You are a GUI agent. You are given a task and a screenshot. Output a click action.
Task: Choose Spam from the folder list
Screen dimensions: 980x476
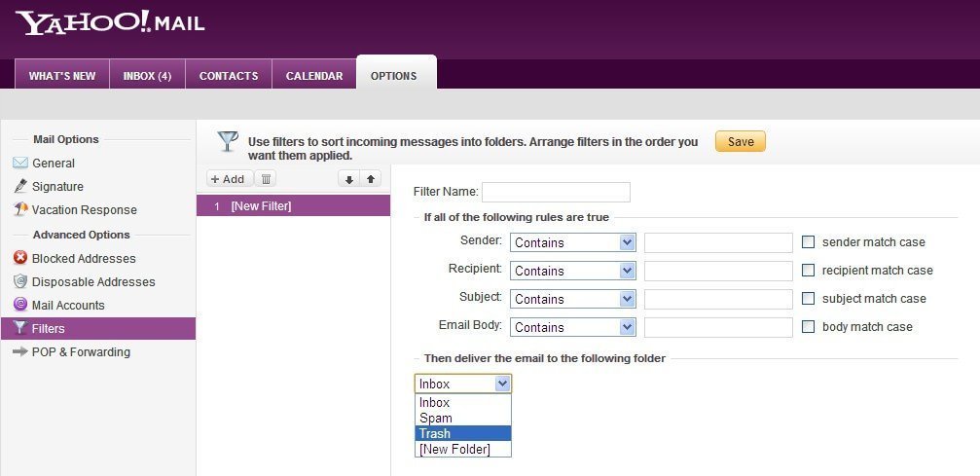(463, 418)
